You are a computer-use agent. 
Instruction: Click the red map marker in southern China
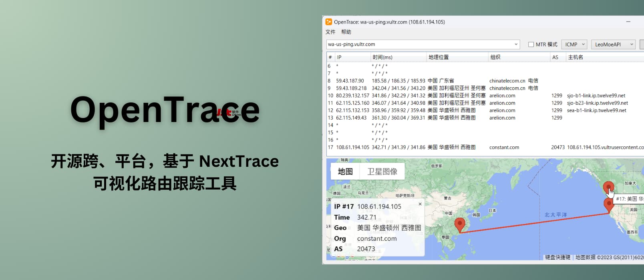(x=460, y=224)
